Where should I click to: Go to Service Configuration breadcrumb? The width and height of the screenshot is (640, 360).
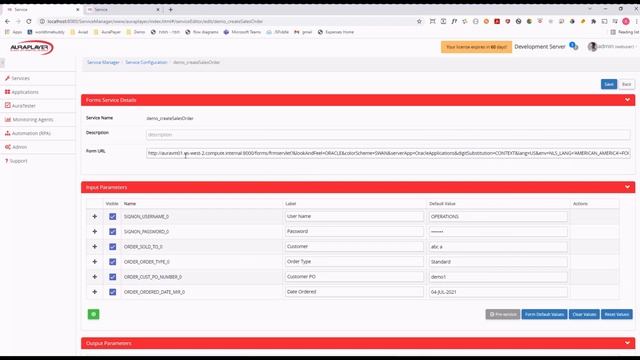[146, 62]
